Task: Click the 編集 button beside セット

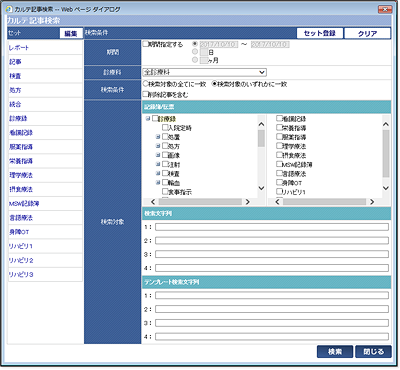Action: point(71,33)
